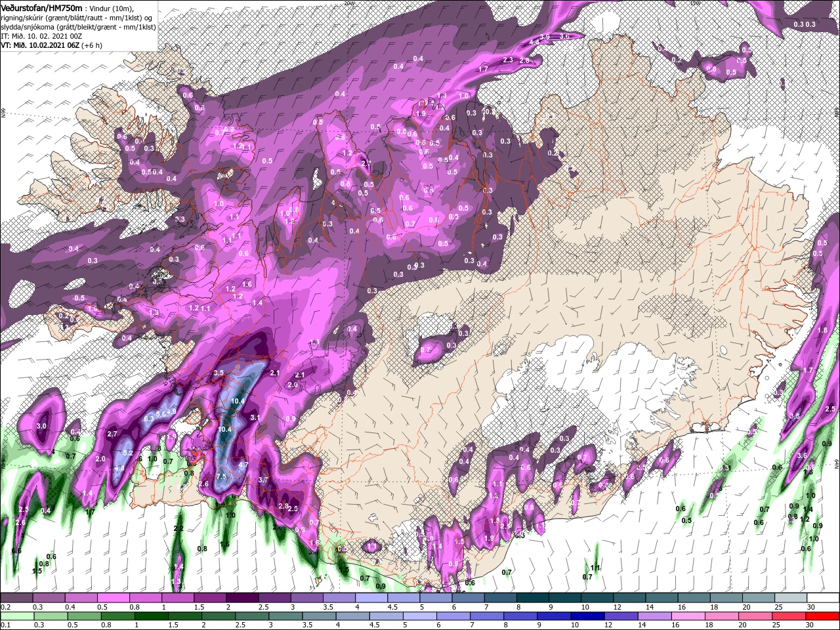Click the 3.6 value near eastern edge
Image resolution: width=840 pixels, height=630 pixels.
pos(802,455)
